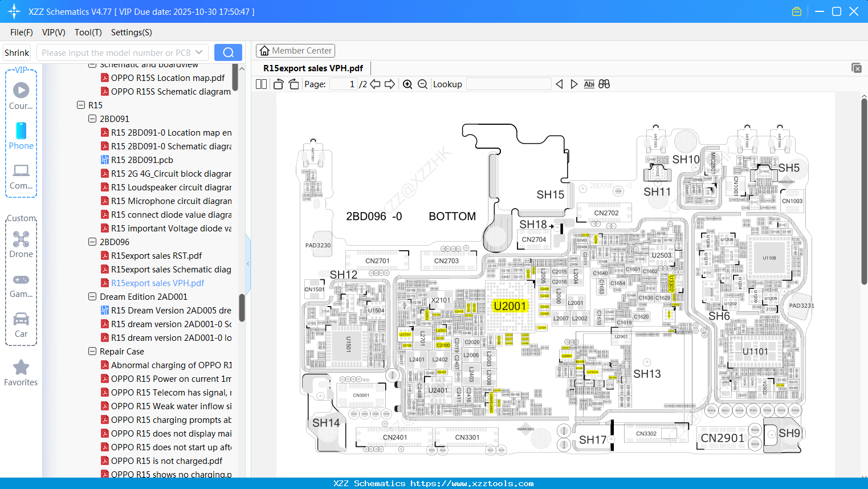Open Favorites star in sidebar
The image size is (868, 489).
coord(21,373)
